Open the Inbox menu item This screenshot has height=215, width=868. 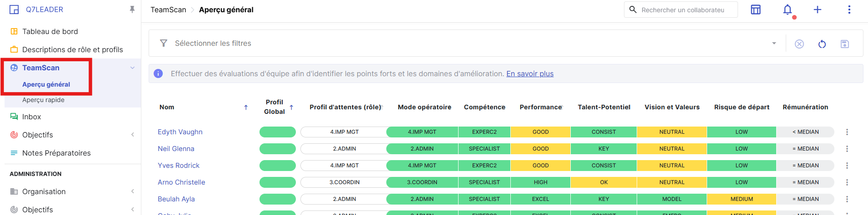(x=31, y=117)
